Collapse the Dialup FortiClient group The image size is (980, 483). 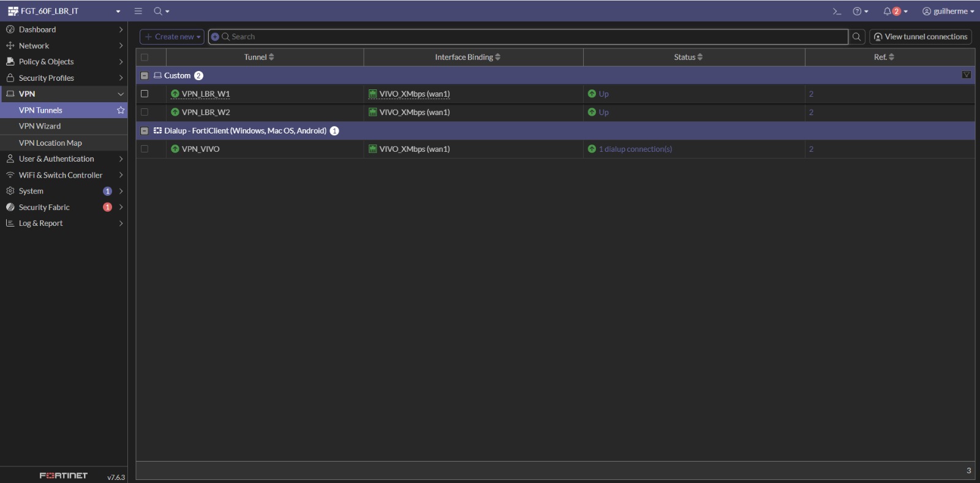point(145,130)
